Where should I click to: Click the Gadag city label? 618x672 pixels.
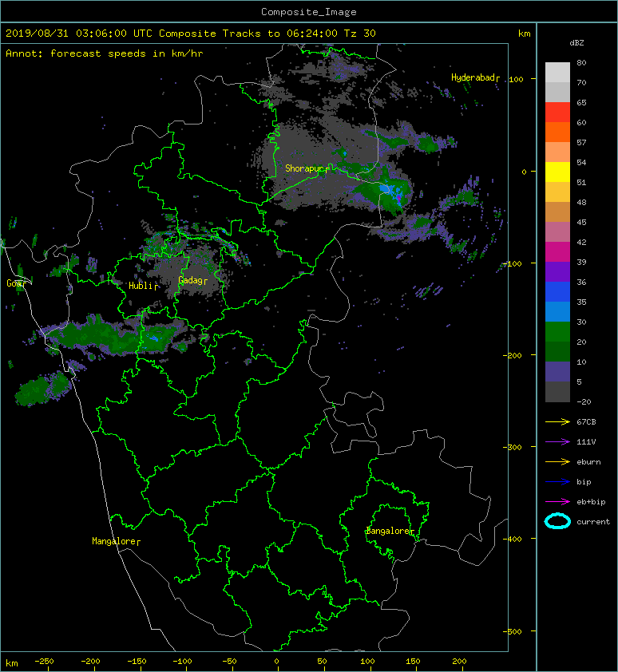click(x=189, y=280)
